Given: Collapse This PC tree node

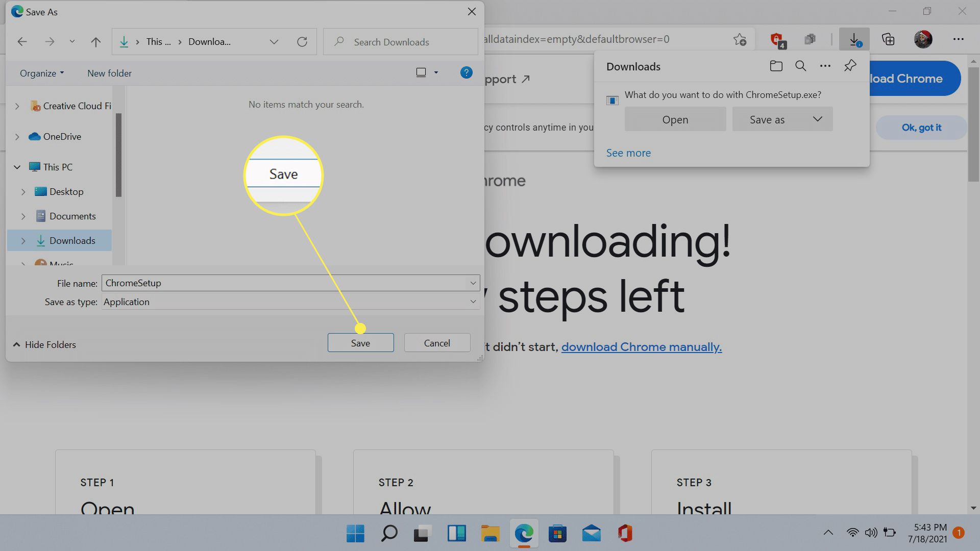Looking at the screenshot, I should [x=17, y=167].
